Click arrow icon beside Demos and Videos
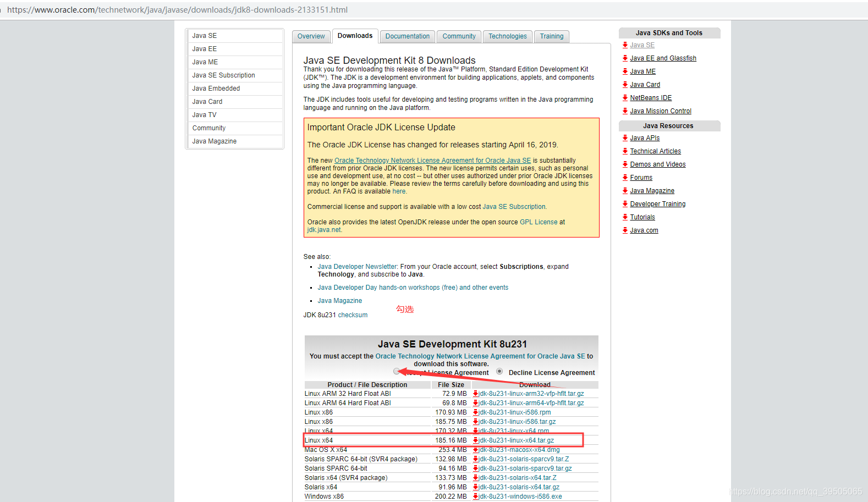 625,164
